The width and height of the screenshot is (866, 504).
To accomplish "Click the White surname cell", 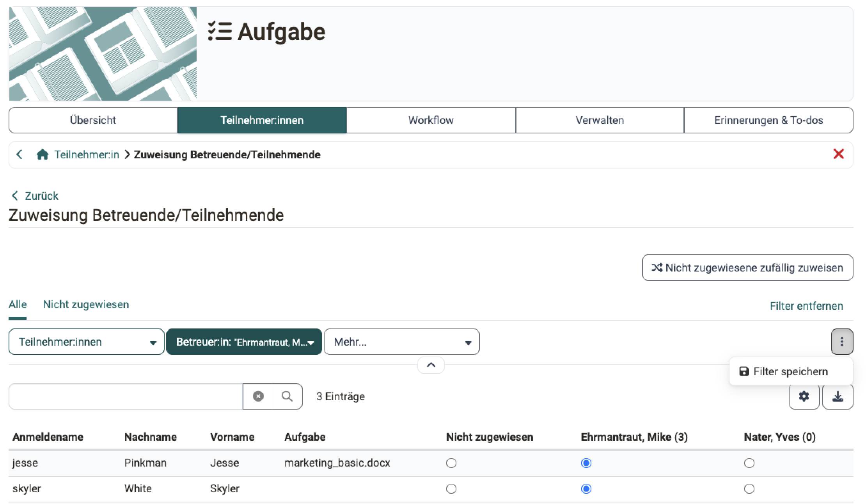I will 138,489.
